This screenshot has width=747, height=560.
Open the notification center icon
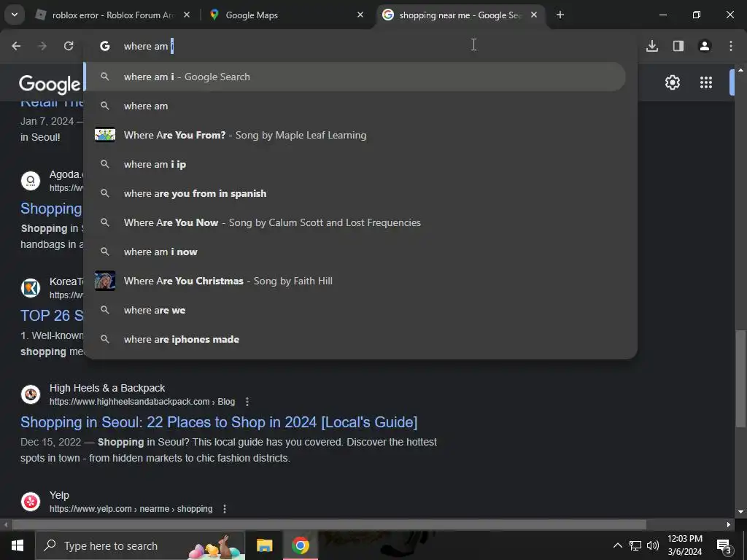click(x=724, y=545)
